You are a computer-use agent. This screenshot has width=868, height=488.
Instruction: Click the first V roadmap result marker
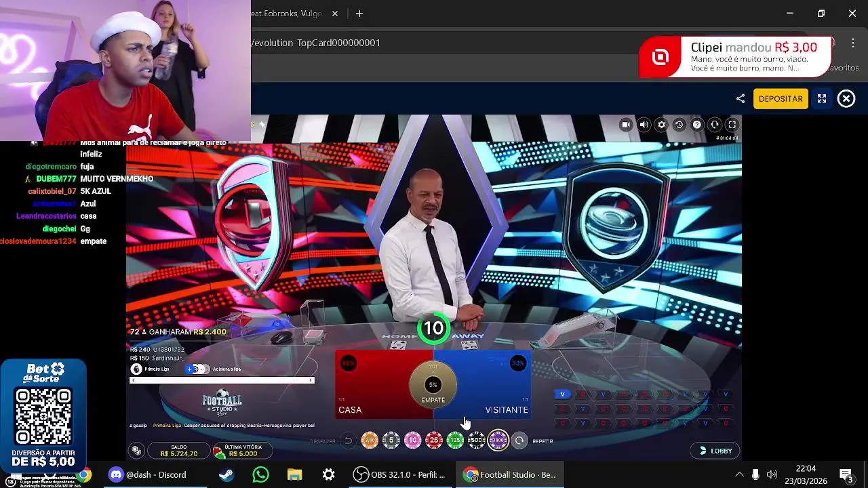tap(562, 394)
